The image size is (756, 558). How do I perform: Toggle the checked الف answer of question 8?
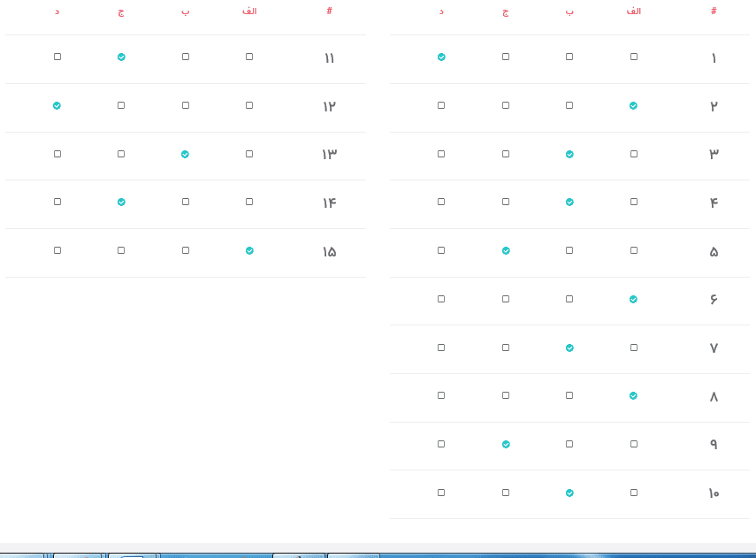point(633,396)
